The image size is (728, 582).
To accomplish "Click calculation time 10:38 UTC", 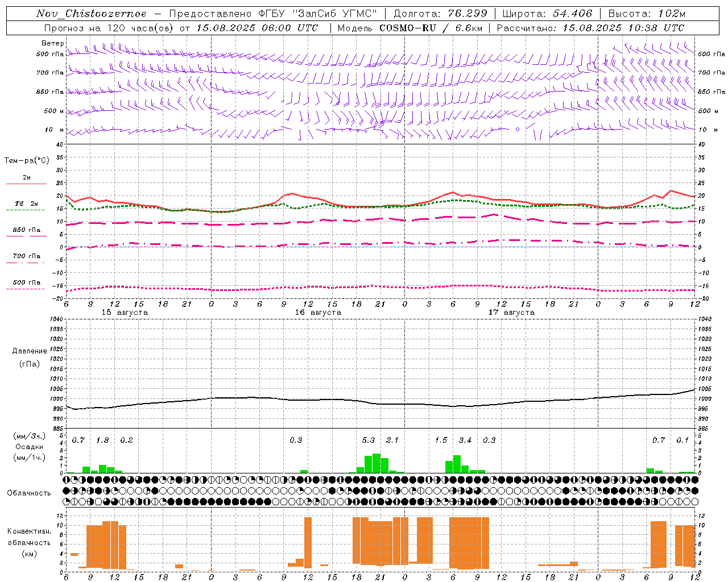I will [x=655, y=28].
